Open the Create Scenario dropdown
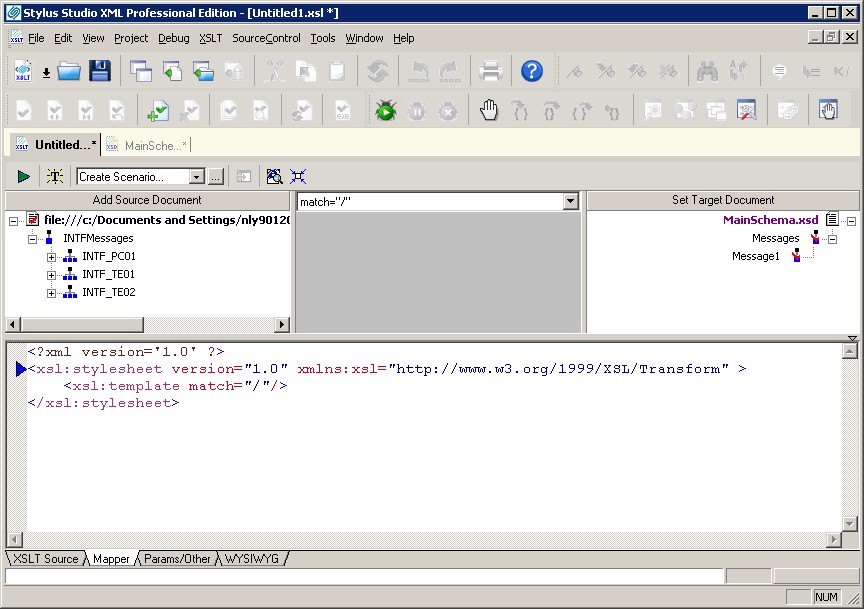The width and height of the screenshot is (864, 609). pyautogui.click(x=196, y=177)
